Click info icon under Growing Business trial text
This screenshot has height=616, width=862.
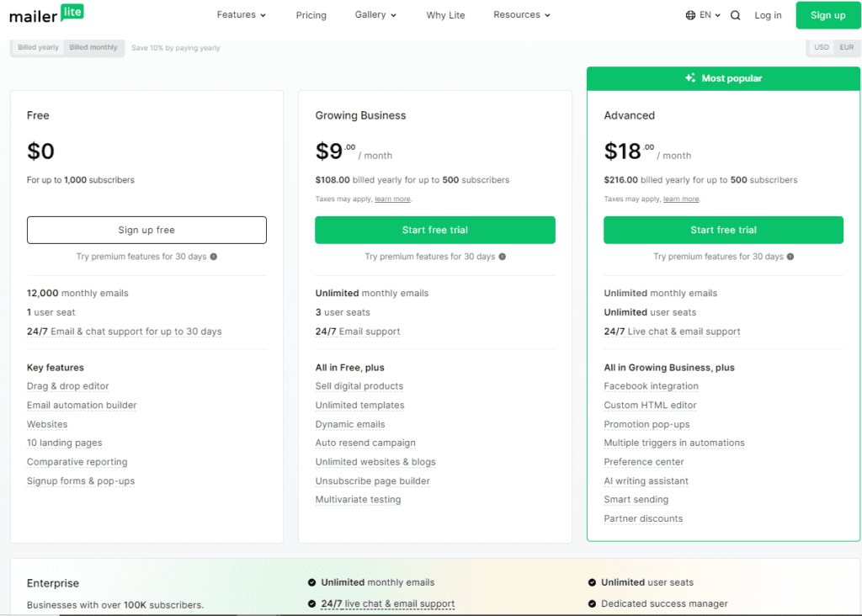point(502,257)
